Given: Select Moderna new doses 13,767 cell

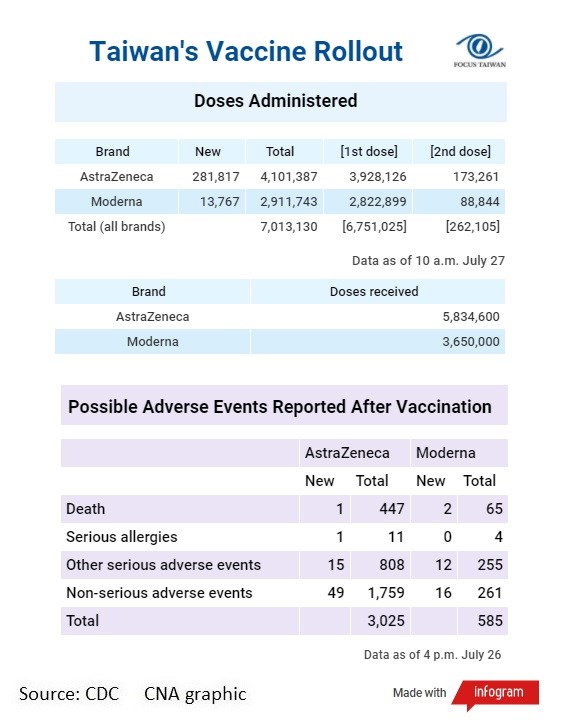Looking at the screenshot, I should (220, 201).
